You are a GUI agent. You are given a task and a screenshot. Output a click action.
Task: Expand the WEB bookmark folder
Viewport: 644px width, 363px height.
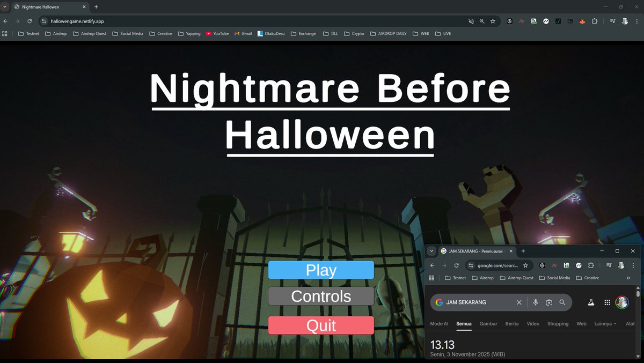(x=420, y=33)
